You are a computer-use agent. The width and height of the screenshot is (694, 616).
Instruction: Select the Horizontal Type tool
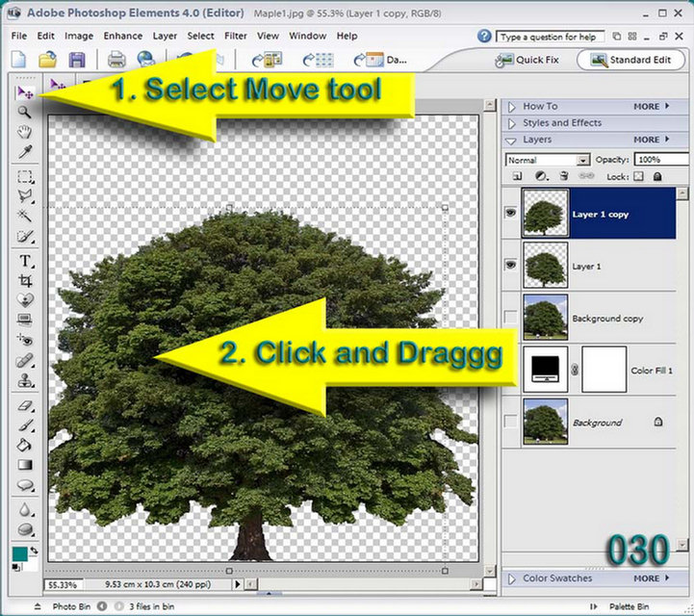point(25,261)
